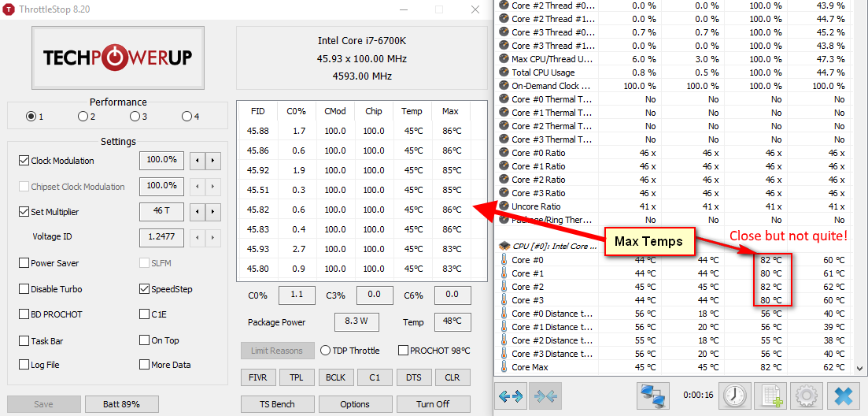This screenshot has width=868, height=416.
Task: Check the Task Bar option
Action: 24,340
